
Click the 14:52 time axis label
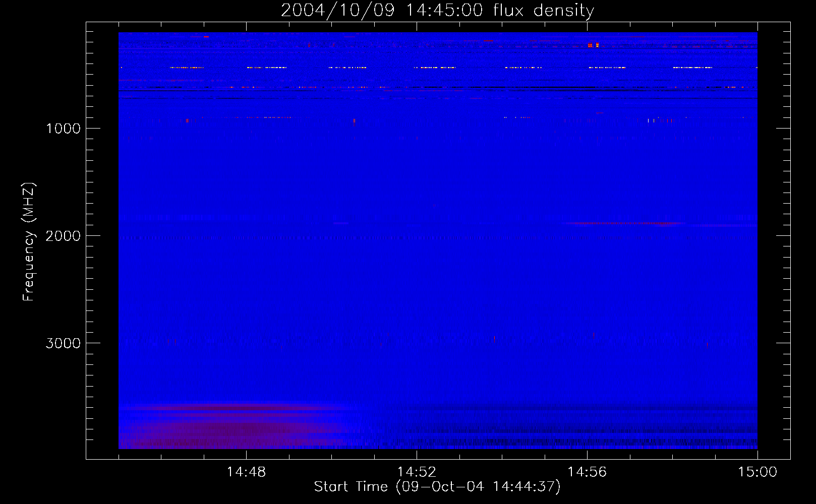click(417, 472)
